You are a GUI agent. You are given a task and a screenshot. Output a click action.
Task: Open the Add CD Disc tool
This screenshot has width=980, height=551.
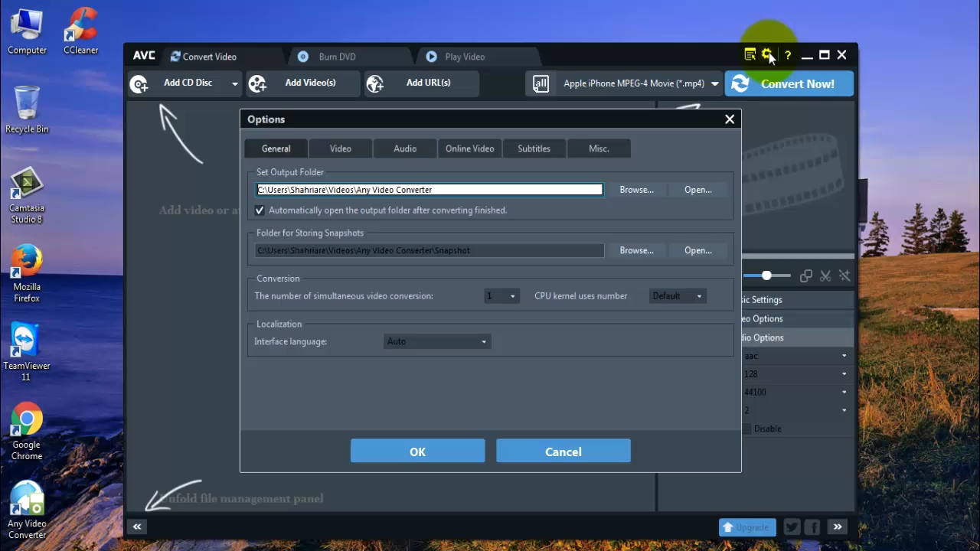(139, 83)
